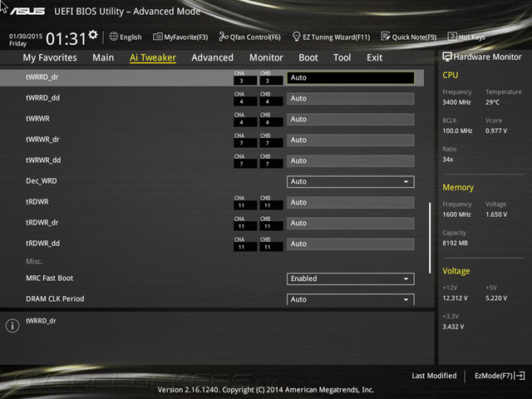Select the DRAM CLK Period label
Image resolution: width=532 pixels, height=399 pixels.
coord(55,299)
